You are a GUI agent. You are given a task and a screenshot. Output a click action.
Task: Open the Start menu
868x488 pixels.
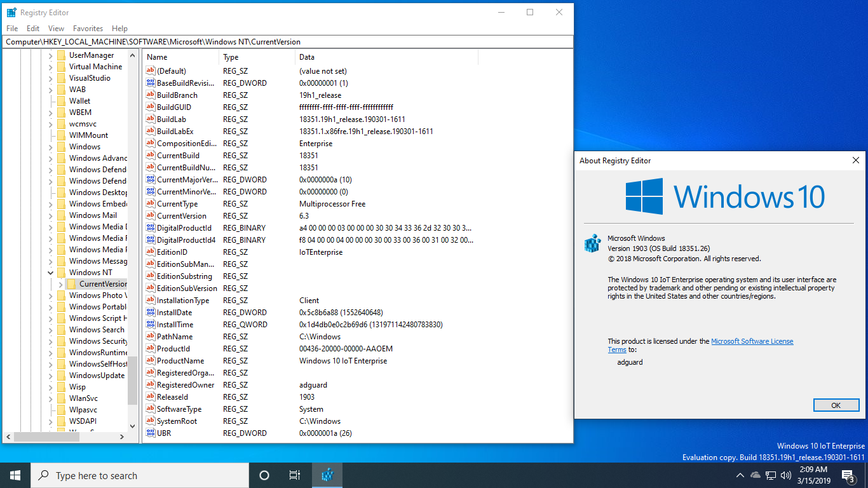pyautogui.click(x=15, y=475)
